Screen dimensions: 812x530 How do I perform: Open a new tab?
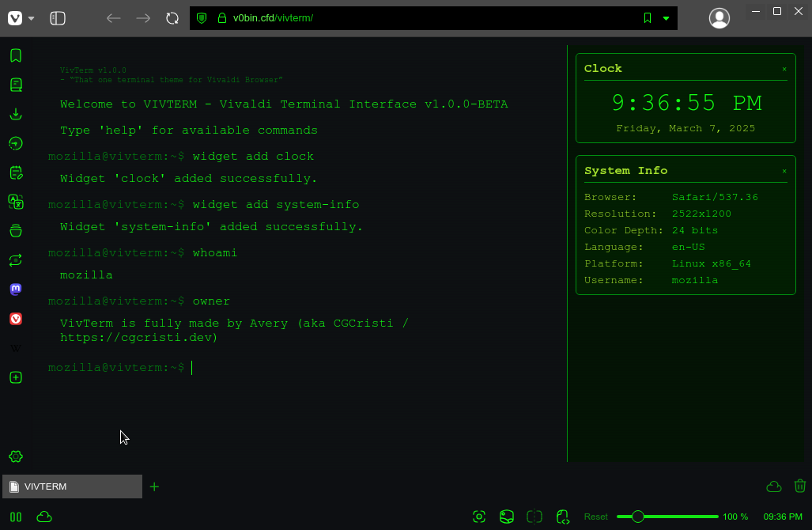tap(154, 486)
